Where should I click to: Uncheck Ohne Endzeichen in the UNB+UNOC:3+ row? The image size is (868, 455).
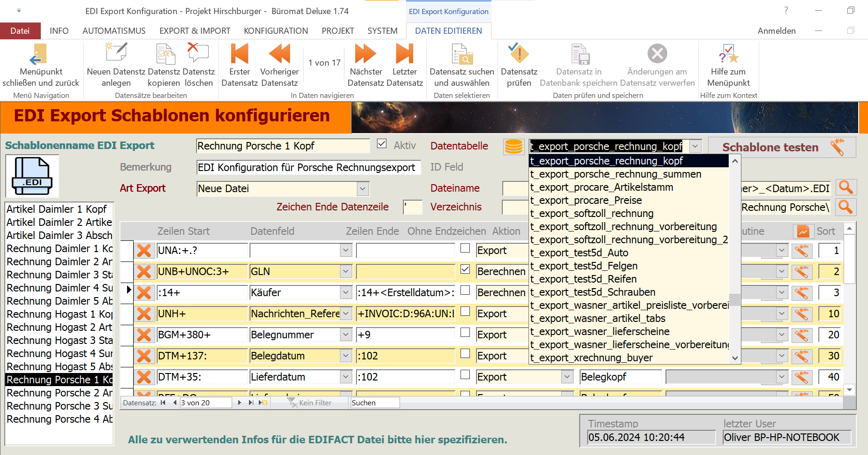pos(465,269)
